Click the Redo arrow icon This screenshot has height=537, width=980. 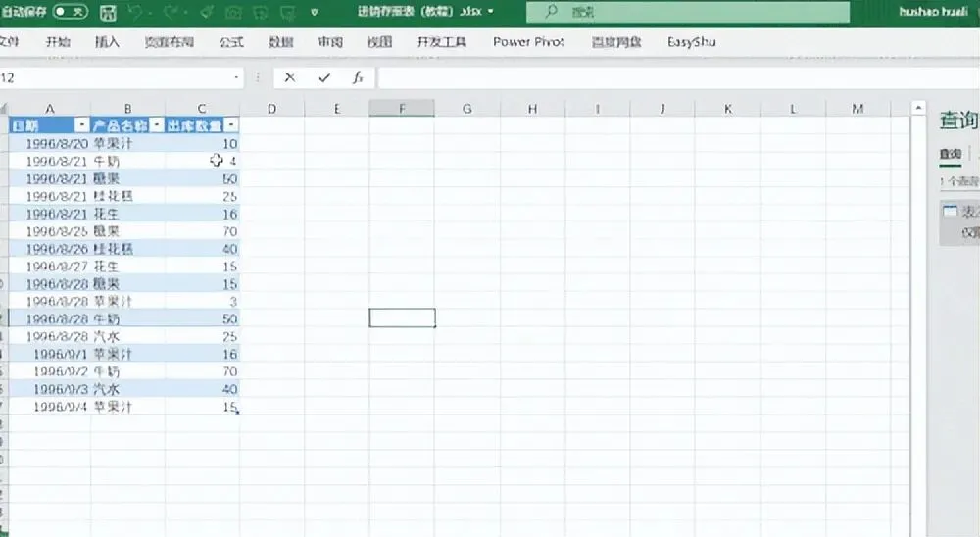click(170, 12)
